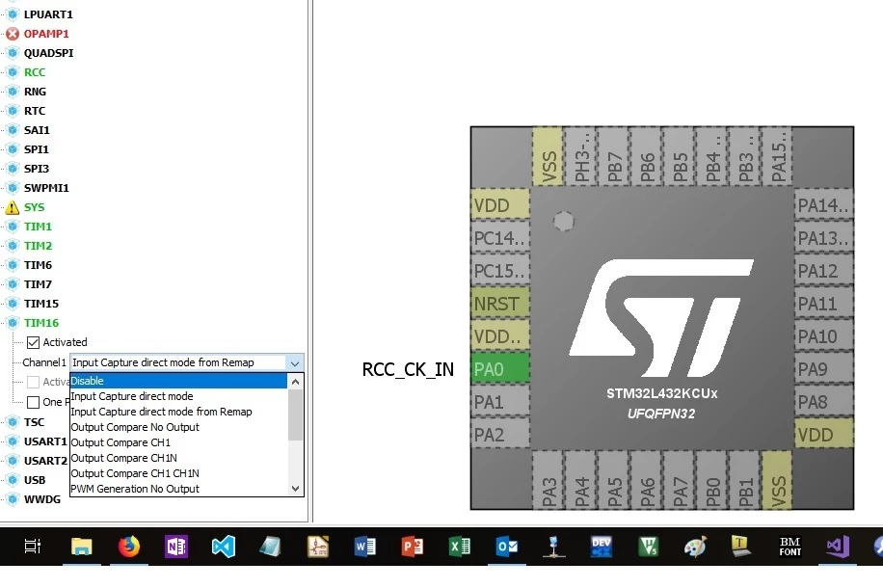Click the yellow warning icon beside SYS
883x588 pixels.
(13, 207)
